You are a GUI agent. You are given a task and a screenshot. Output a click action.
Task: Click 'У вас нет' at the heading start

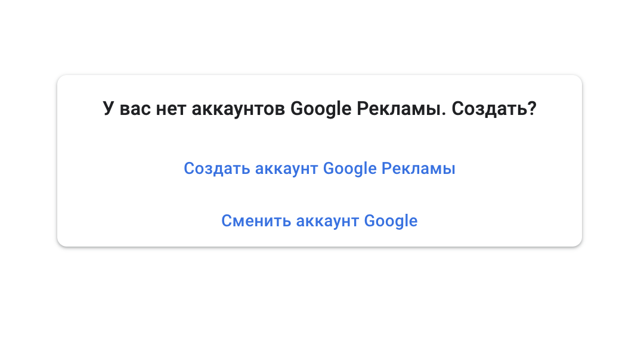coord(144,108)
